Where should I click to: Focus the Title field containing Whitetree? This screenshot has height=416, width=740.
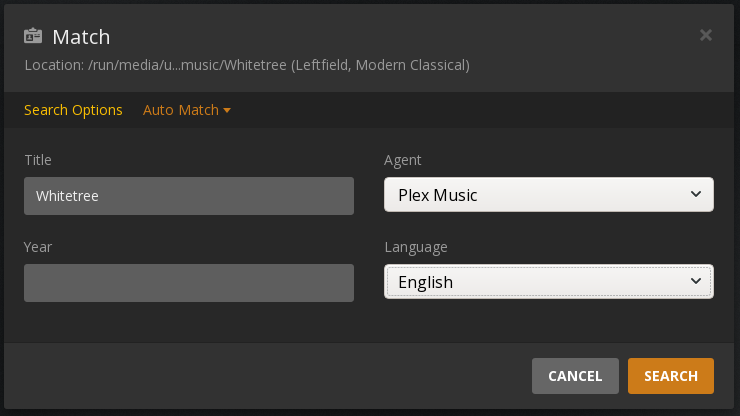[x=189, y=196]
